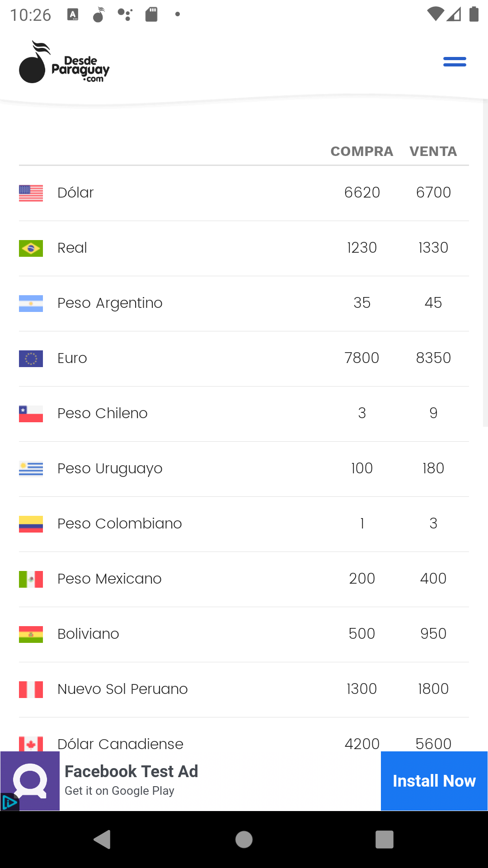Tap the Argentina flag icon

pyautogui.click(x=31, y=303)
